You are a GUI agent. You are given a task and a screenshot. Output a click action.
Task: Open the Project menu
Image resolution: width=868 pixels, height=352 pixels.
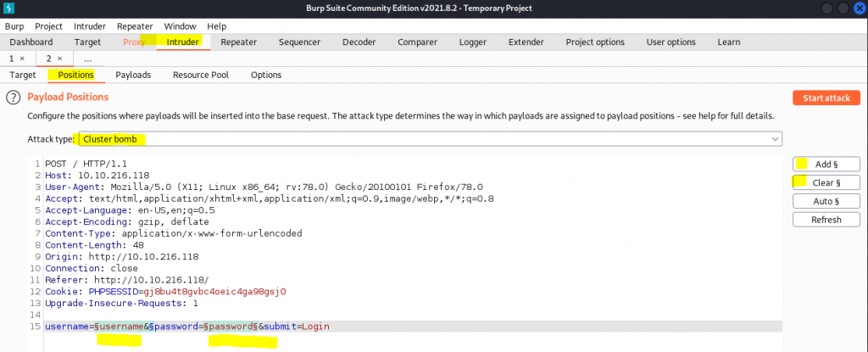48,26
